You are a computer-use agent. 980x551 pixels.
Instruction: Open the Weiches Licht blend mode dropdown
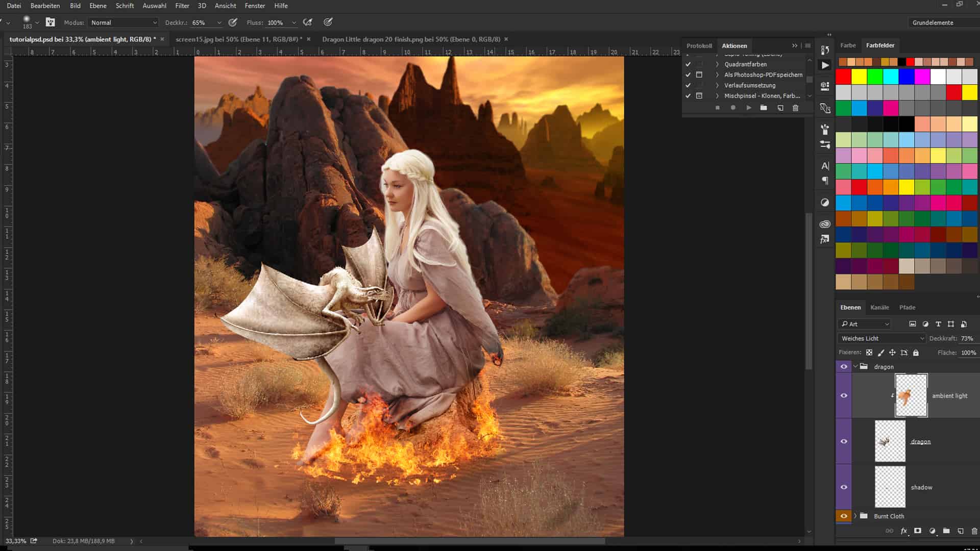pos(881,338)
